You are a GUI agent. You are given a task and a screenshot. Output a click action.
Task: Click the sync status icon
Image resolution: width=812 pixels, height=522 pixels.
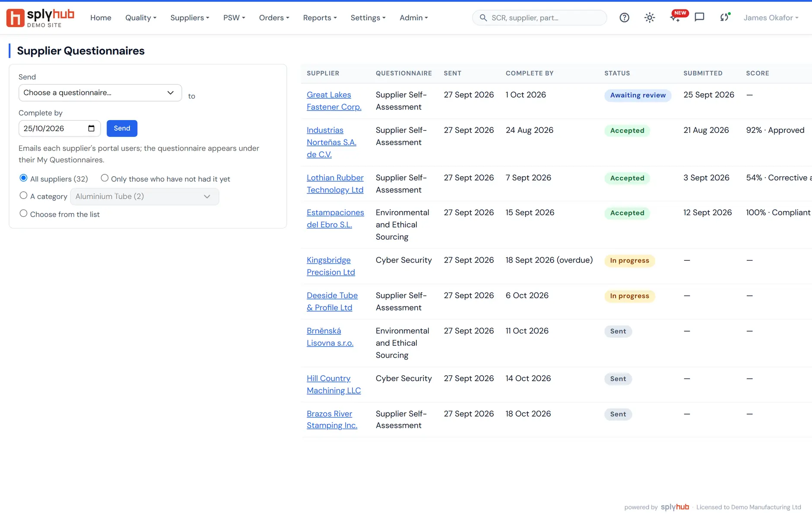tap(724, 18)
